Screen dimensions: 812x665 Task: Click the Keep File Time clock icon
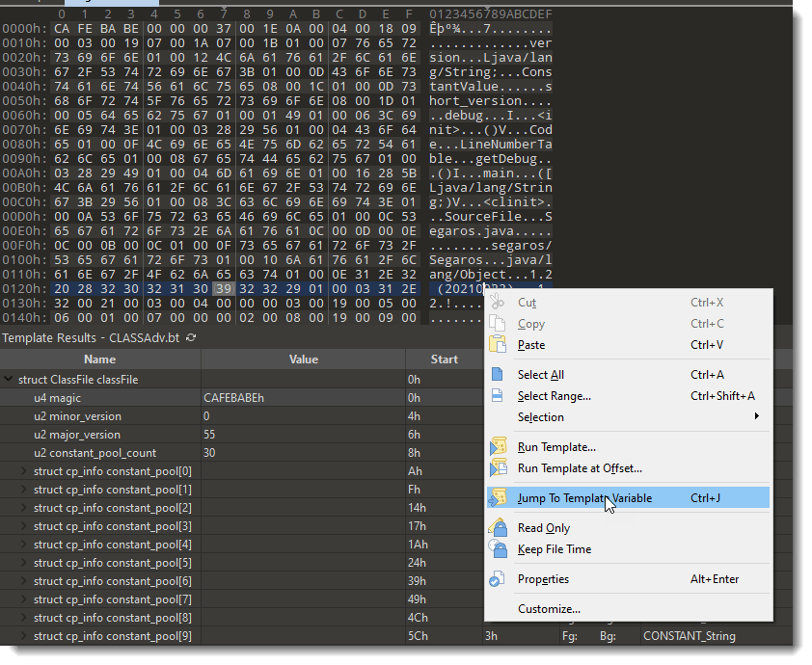click(x=499, y=549)
